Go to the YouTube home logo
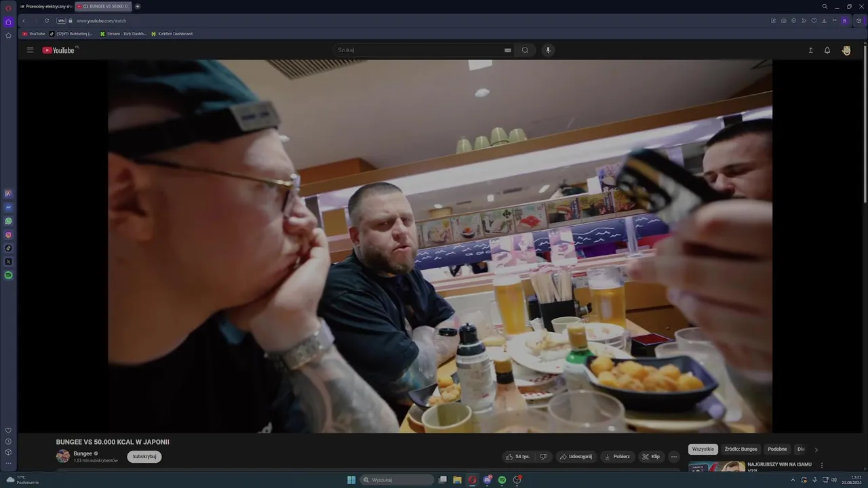The height and width of the screenshot is (488, 868). pyautogui.click(x=60, y=50)
